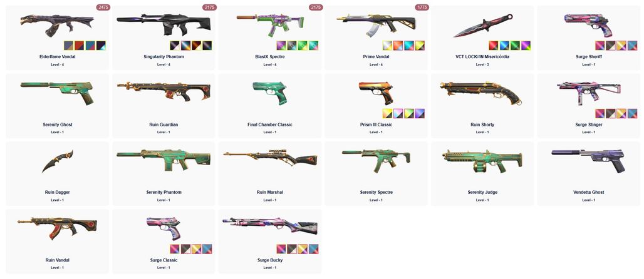644x279 pixels.
Task: Pick the Serenity Judge shotgun image
Action: point(482,160)
